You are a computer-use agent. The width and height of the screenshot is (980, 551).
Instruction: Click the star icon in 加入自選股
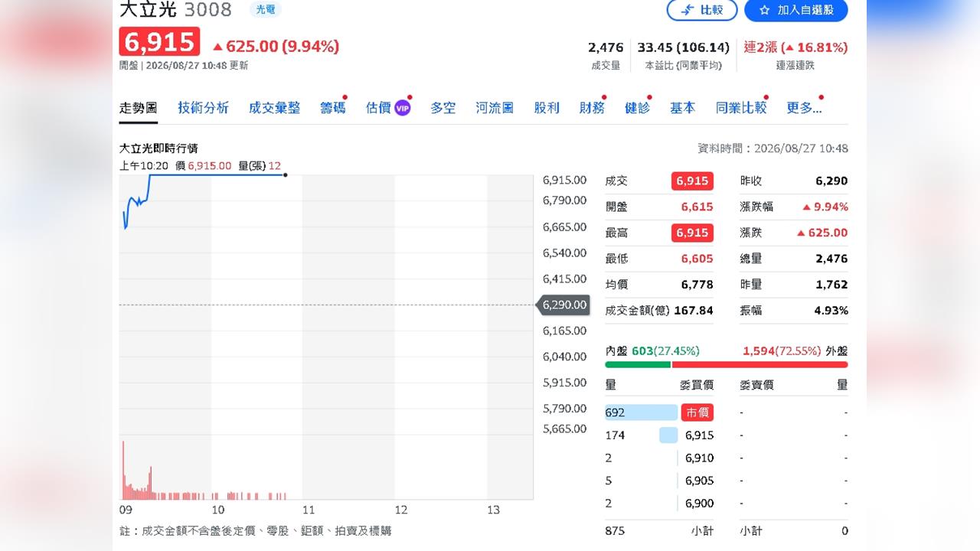pos(764,10)
